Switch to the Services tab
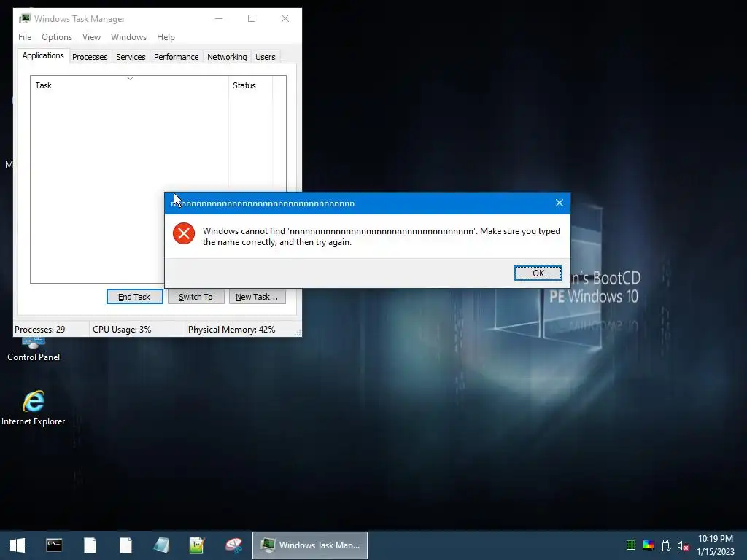The image size is (747, 560). (131, 57)
